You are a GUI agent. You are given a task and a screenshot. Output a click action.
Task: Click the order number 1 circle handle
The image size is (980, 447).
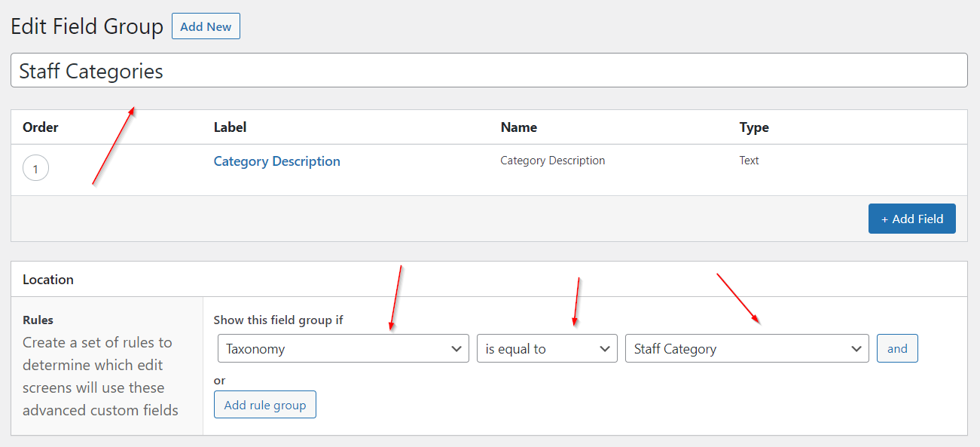tap(35, 169)
